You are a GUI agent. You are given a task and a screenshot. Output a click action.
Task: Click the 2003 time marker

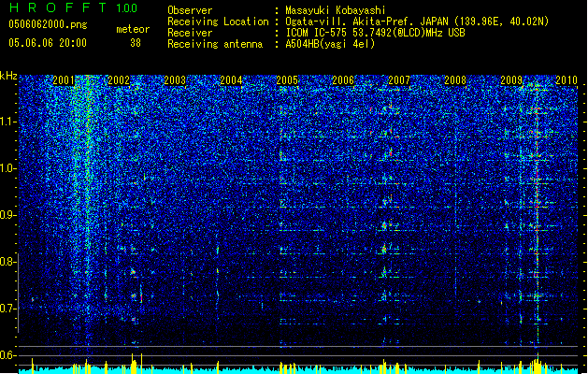pyautogui.click(x=175, y=79)
